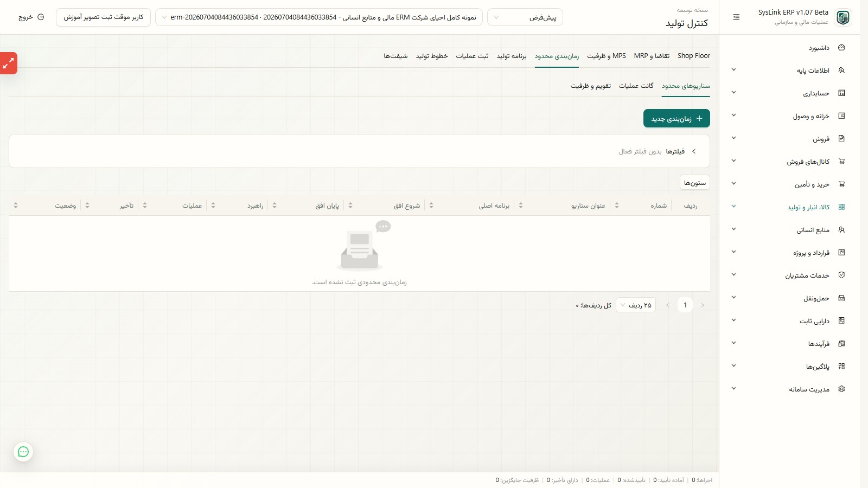Screen dimensions: 868x488
Task: Expand the فروش menu chevron
Action: (733, 138)
